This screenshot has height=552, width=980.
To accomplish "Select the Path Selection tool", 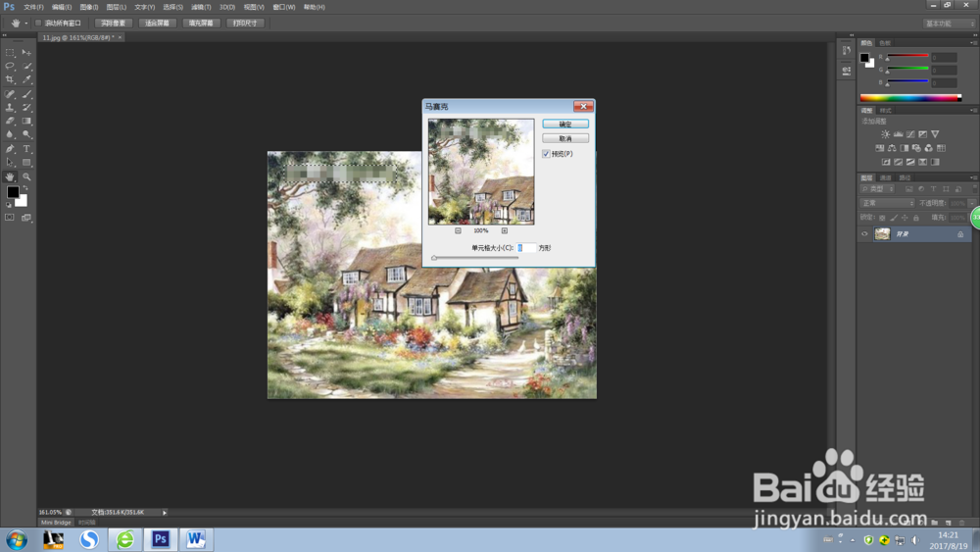I will tap(10, 163).
